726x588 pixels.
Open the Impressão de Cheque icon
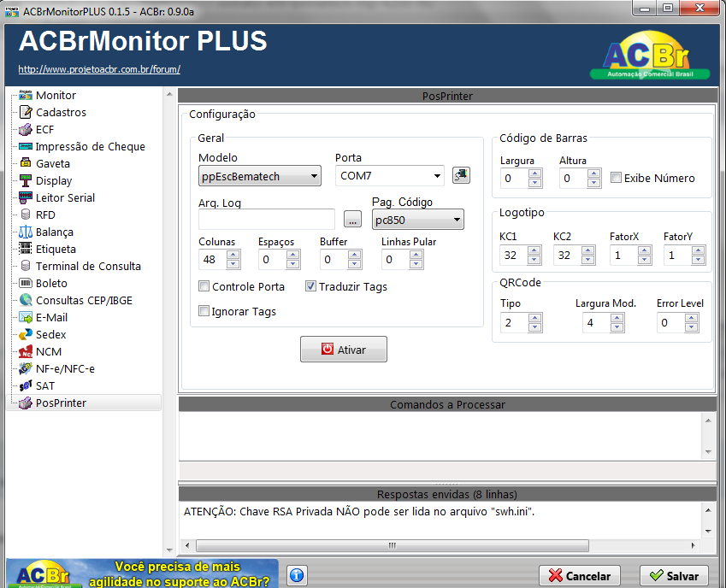26,147
